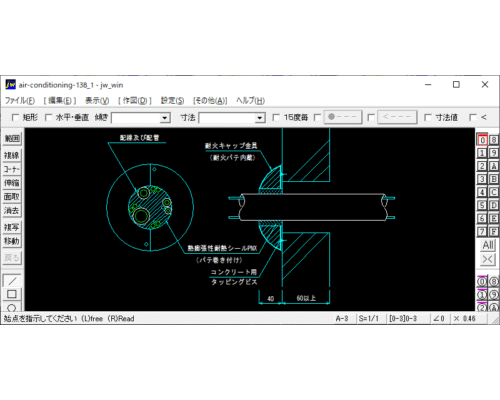This screenshot has width=500, height=400.
Task: Toggle the < checkbox at toolbar end
Action: click(x=473, y=117)
